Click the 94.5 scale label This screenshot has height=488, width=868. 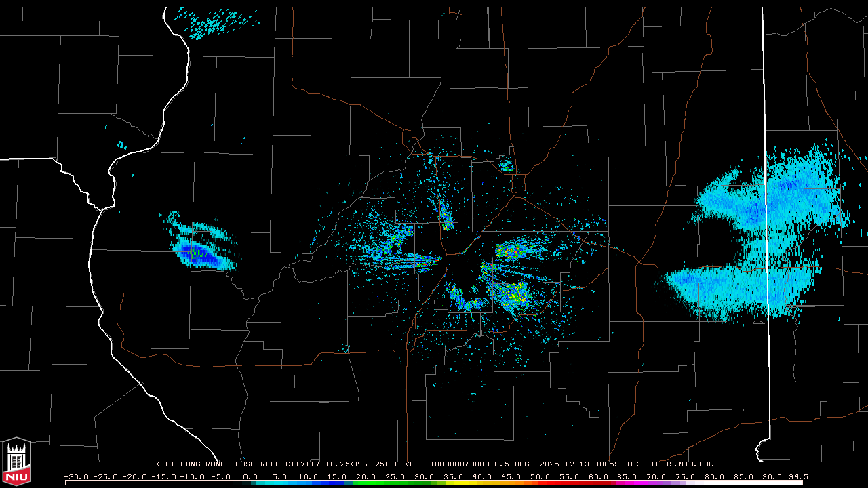[x=798, y=476]
